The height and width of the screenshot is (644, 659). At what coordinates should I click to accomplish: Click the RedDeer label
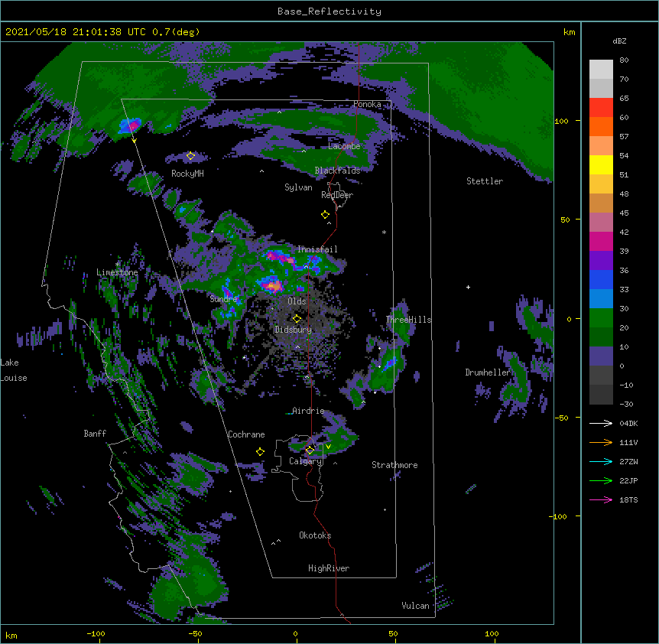(337, 194)
